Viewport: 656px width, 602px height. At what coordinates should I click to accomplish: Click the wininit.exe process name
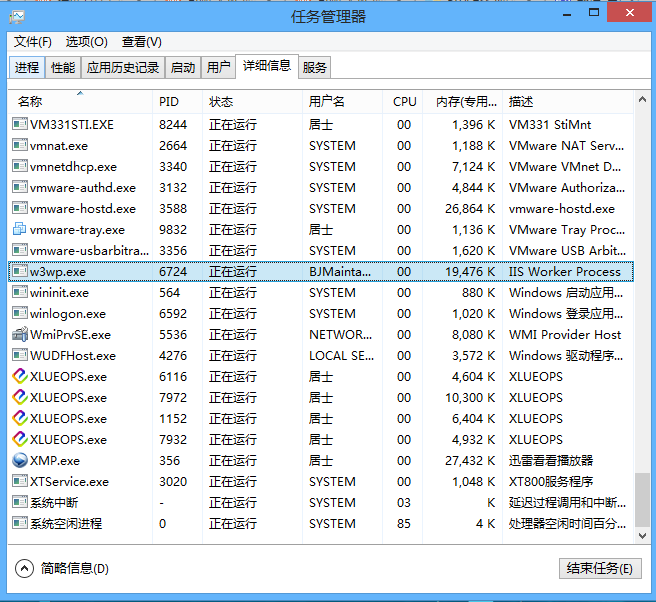pyautogui.click(x=59, y=292)
